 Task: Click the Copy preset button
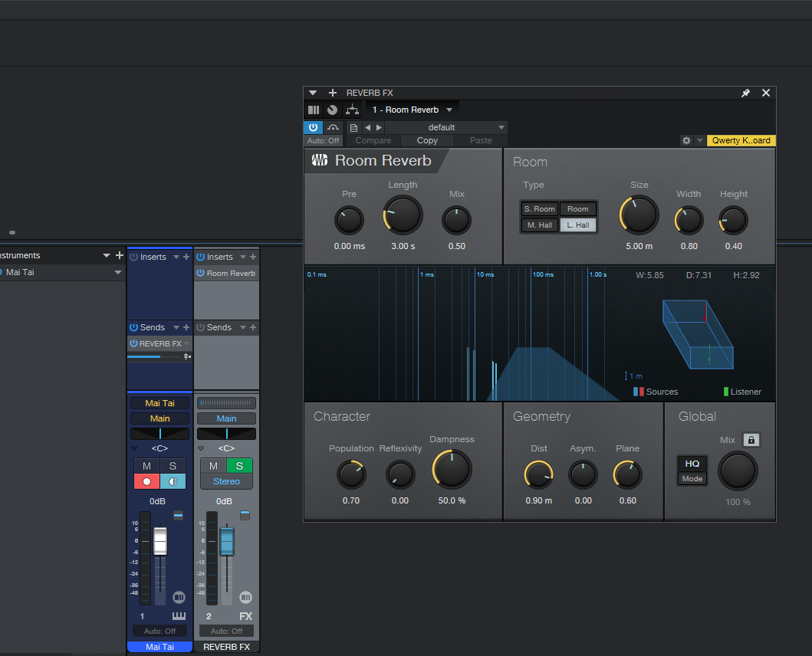pyautogui.click(x=427, y=140)
